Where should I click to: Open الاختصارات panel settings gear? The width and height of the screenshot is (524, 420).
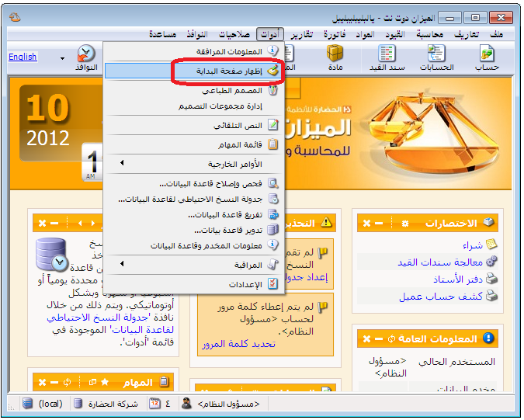tap(405, 224)
